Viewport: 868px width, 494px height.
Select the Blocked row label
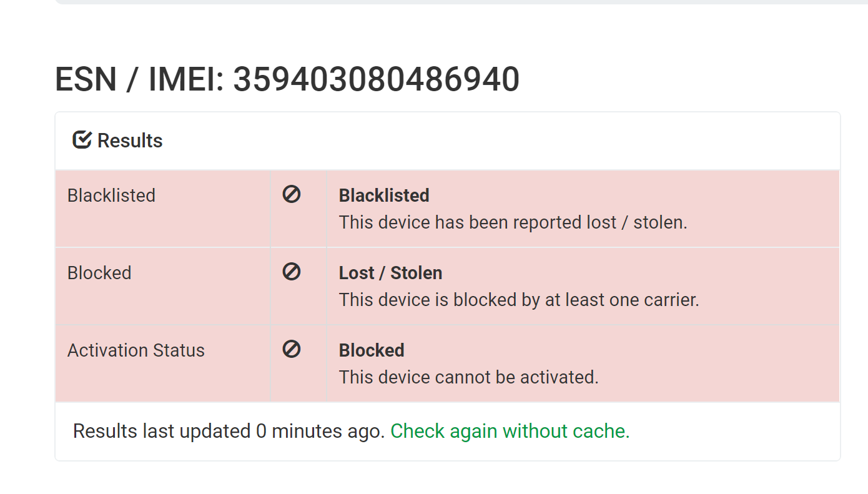point(99,273)
